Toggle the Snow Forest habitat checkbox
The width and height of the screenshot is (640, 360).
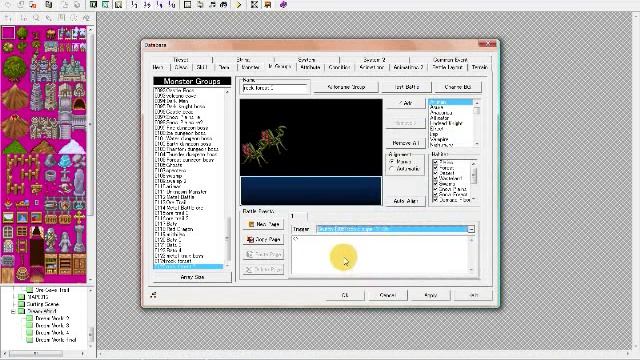436,194
